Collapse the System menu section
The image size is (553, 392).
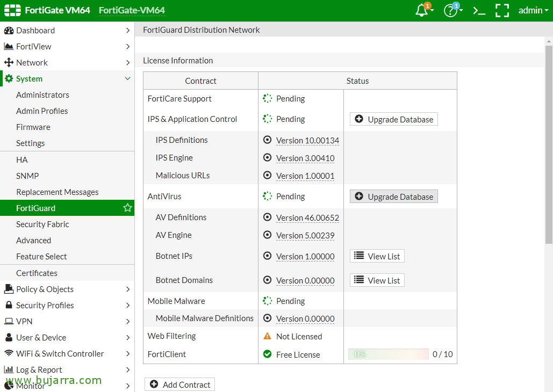[x=127, y=79]
